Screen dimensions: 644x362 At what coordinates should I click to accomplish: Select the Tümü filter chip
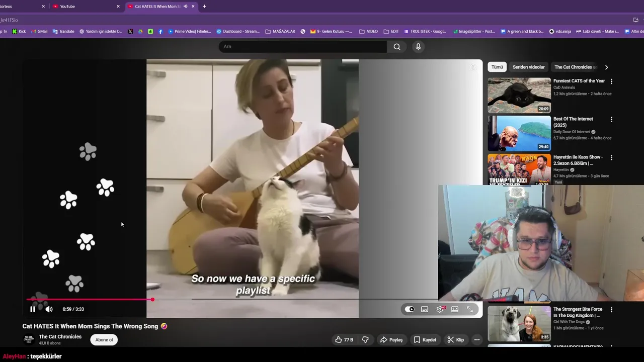(497, 67)
